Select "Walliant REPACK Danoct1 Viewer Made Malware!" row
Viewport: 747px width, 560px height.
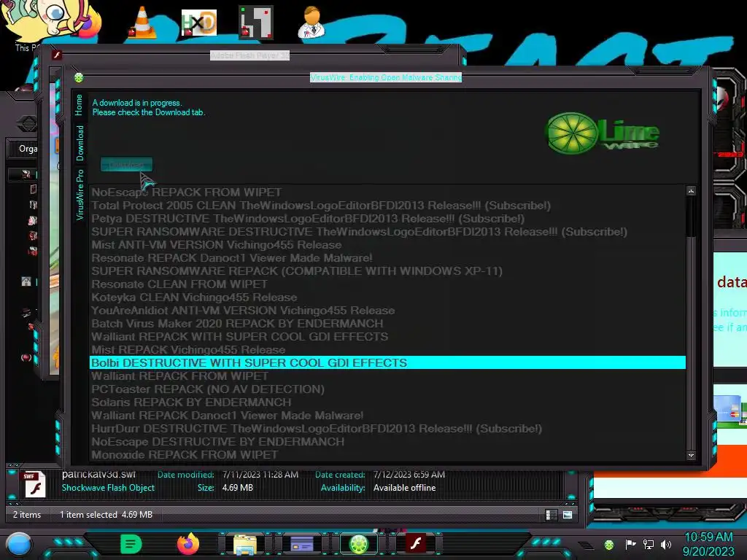tap(387, 415)
